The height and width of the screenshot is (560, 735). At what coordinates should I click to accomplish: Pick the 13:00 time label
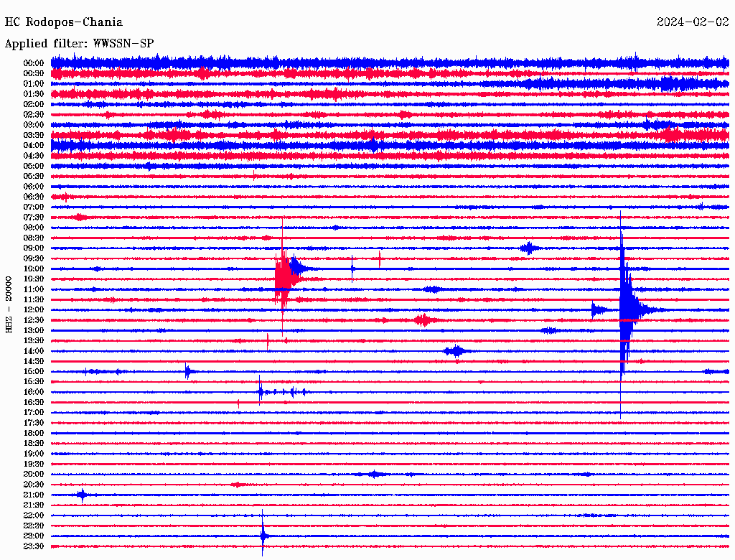(x=34, y=330)
